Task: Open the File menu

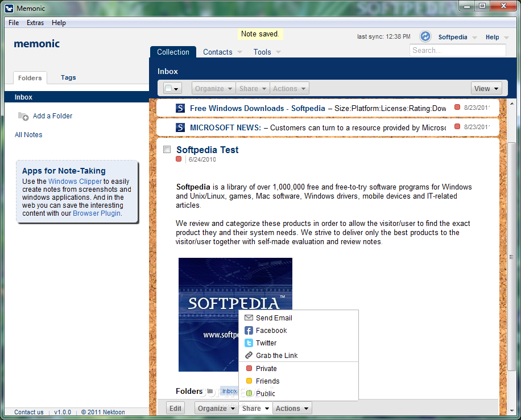Action: pyautogui.click(x=14, y=23)
